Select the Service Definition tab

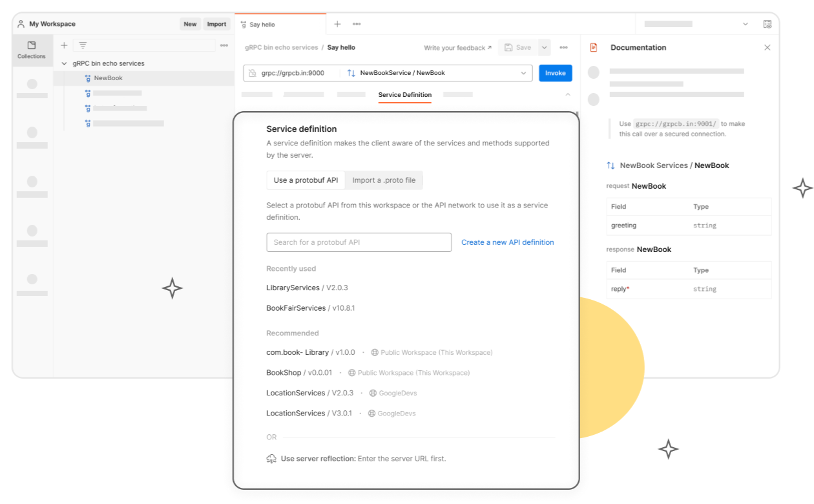[405, 94]
